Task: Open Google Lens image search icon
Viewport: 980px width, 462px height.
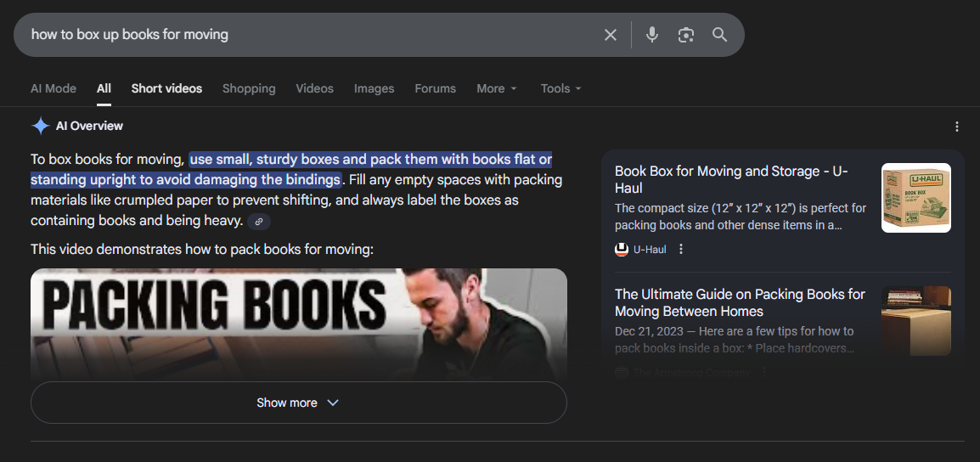Action: coord(685,35)
